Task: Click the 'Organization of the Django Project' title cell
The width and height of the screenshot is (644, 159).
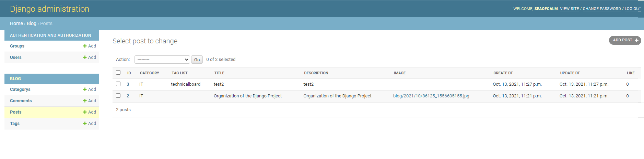Action: pos(248,96)
